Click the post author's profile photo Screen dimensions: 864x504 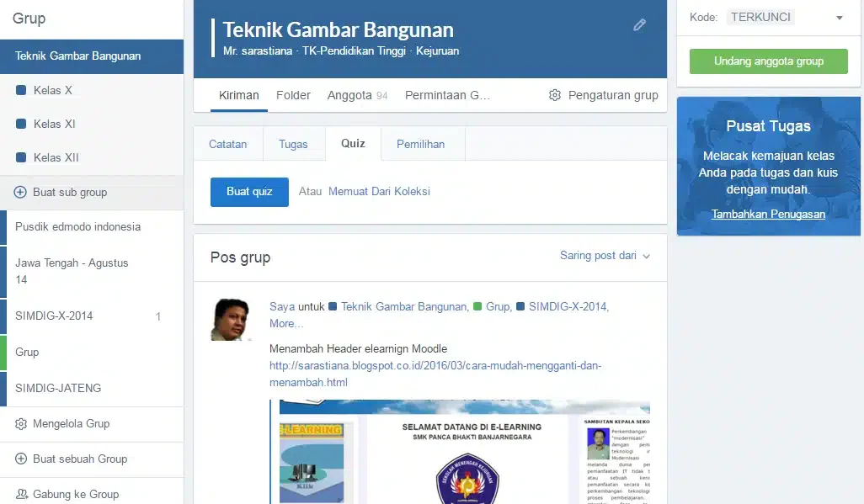click(231, 320)
